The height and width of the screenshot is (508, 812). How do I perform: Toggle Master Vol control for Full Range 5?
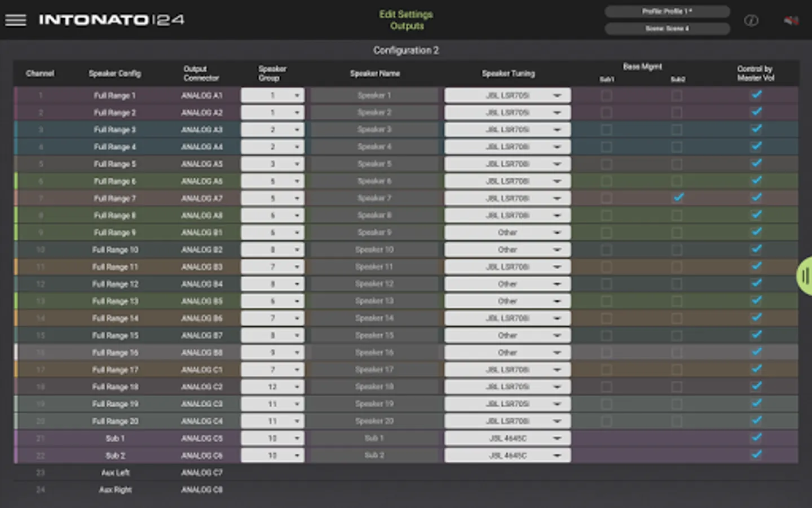point(757,164)
